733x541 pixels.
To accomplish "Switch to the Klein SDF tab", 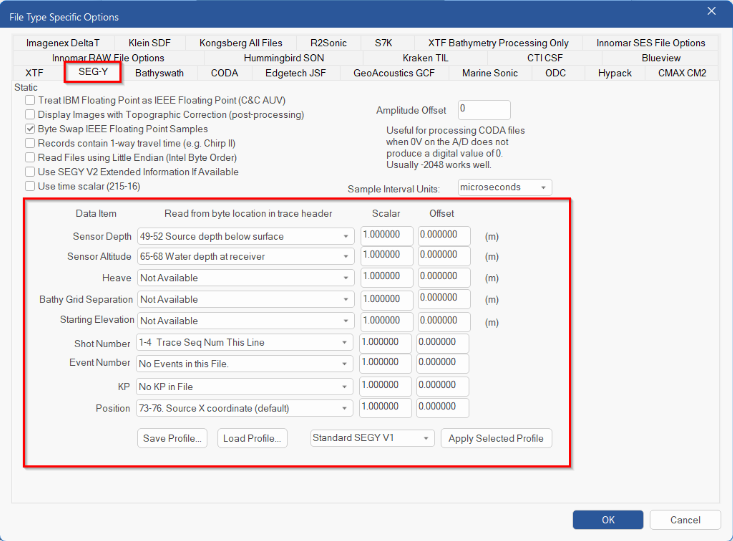I will tap(150, 43).
